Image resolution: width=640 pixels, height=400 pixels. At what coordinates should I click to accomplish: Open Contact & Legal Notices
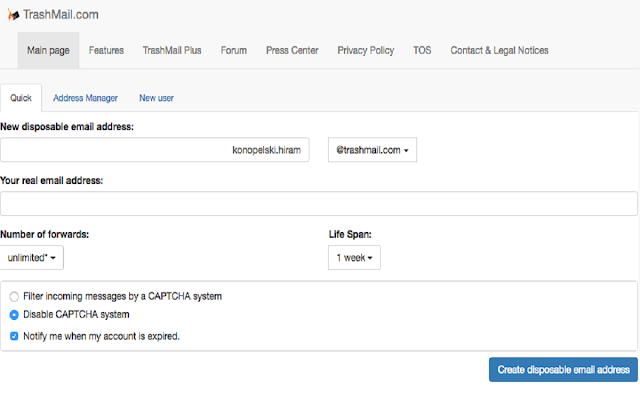coord(499,50)
